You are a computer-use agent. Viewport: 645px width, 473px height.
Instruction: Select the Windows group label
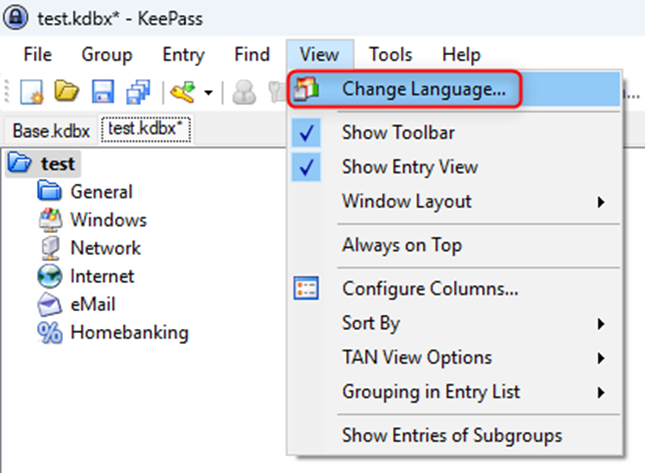tap(109, 220)
